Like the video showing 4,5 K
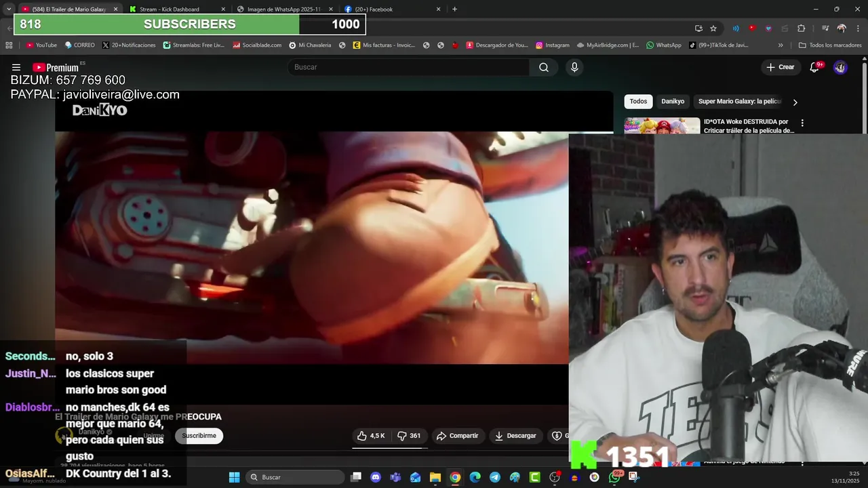 point(371,436)
